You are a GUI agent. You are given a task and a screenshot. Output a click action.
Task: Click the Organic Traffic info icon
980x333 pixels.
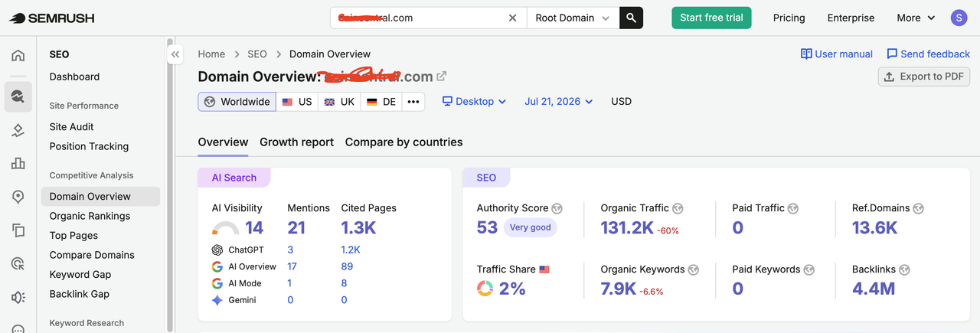pos(678,208)
